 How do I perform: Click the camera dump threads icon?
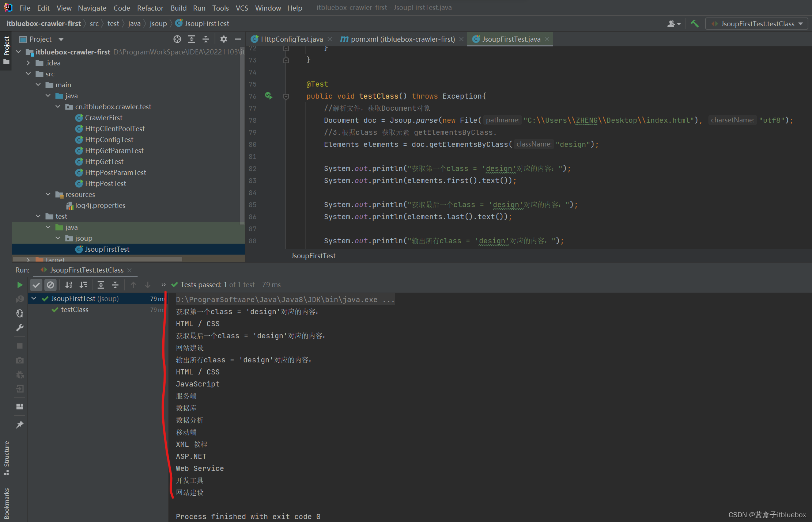pyautogui.click(x=20, y=360)
